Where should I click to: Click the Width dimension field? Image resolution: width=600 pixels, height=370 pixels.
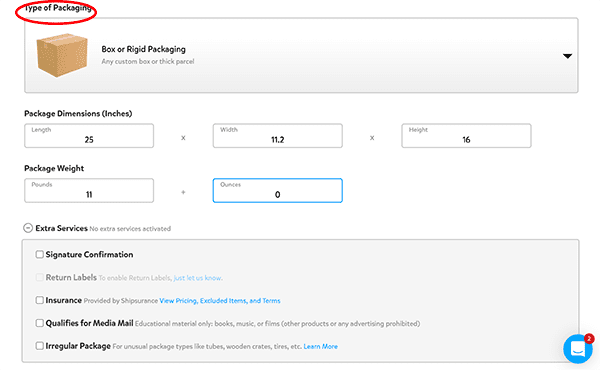[277, 135]
